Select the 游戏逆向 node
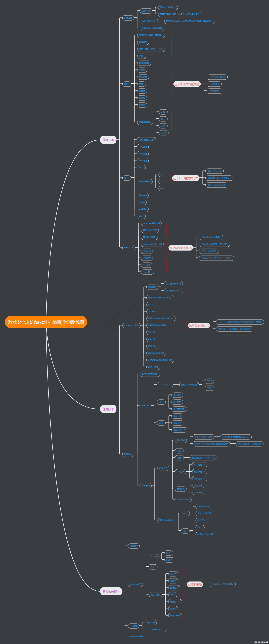The height and width of the screenshot is (644, 269). 128,454
